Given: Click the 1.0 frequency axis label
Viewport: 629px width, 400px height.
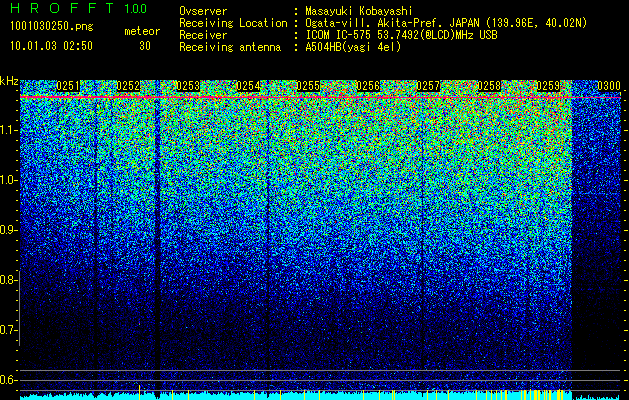Looking at the screenshot, I should (9, 180).
